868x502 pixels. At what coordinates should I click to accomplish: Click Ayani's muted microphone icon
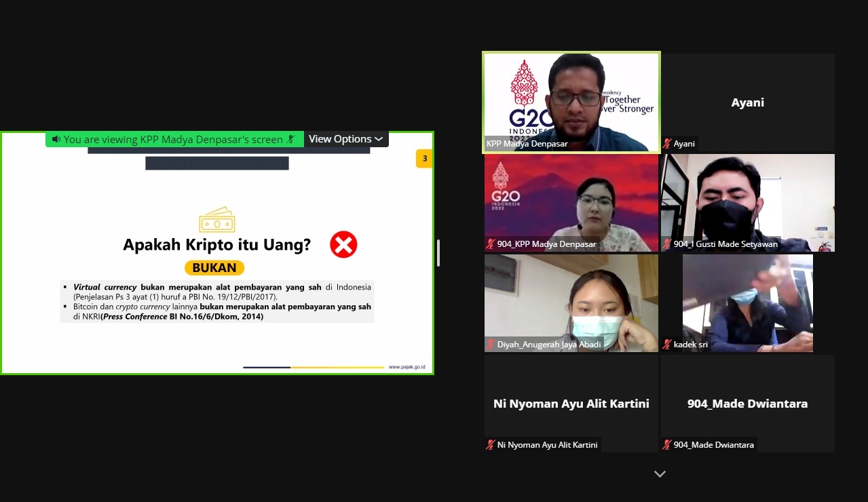(x=667, y=144)
